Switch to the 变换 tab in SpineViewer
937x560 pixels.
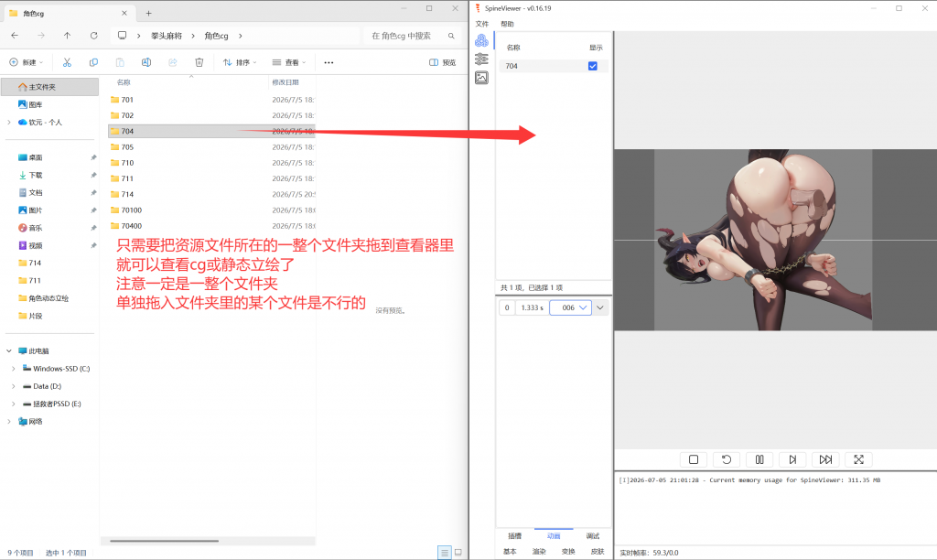click(568, 552)
